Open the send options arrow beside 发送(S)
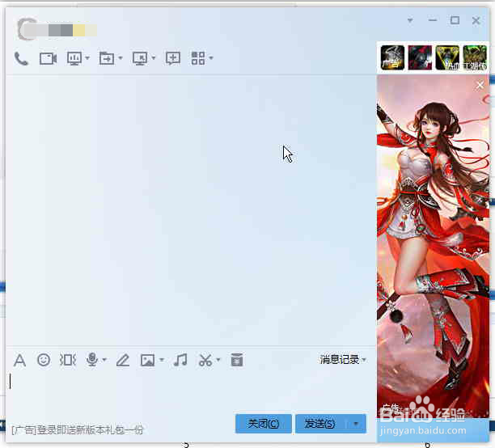Screen dimensions: 495x448 pyautogui.click(x=356, y=424)
